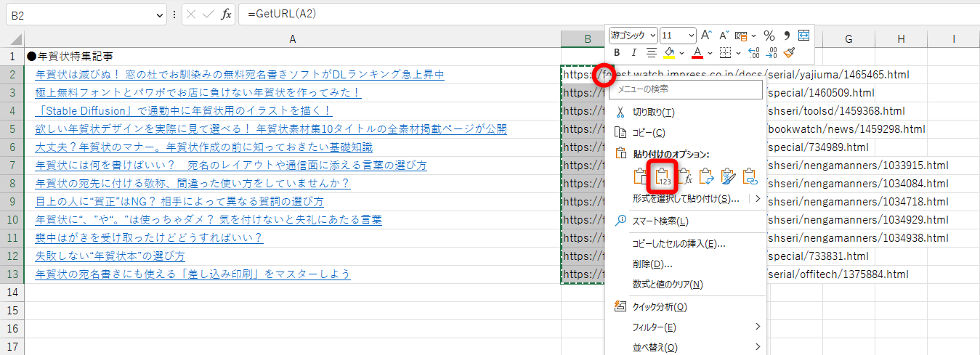Viewport: 980px width, 355px height.
Task: Apply the red font color
Action: [697, 53]
